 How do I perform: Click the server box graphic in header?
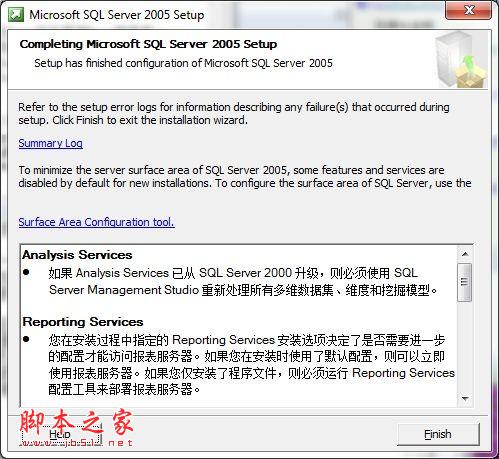coord(460,59)
